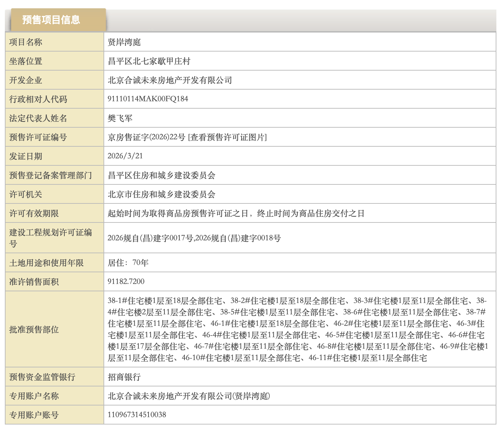Click permit number text 京房售证字(2026)22号
The image size is (504, 429).
click(146, 137)
